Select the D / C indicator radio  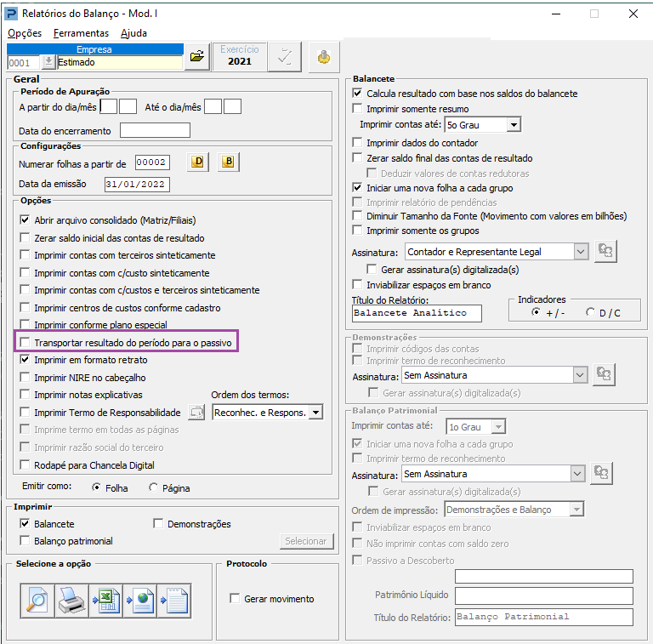point(590,312)
